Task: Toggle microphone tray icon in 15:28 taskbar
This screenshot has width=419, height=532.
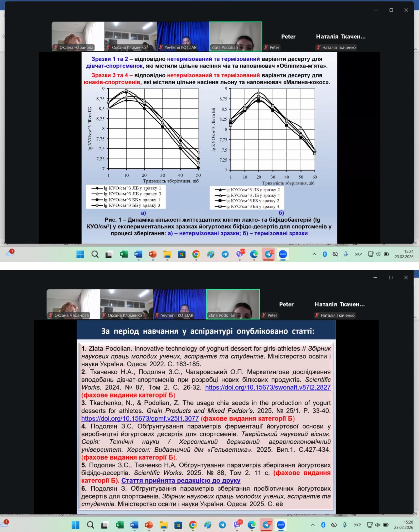Action: click(x=345, y=525)
